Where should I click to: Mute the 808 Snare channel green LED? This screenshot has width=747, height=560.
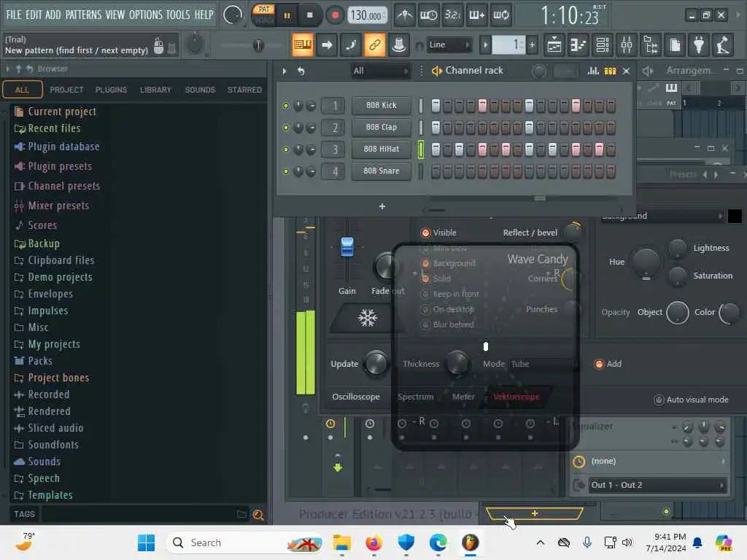(286, 171)
